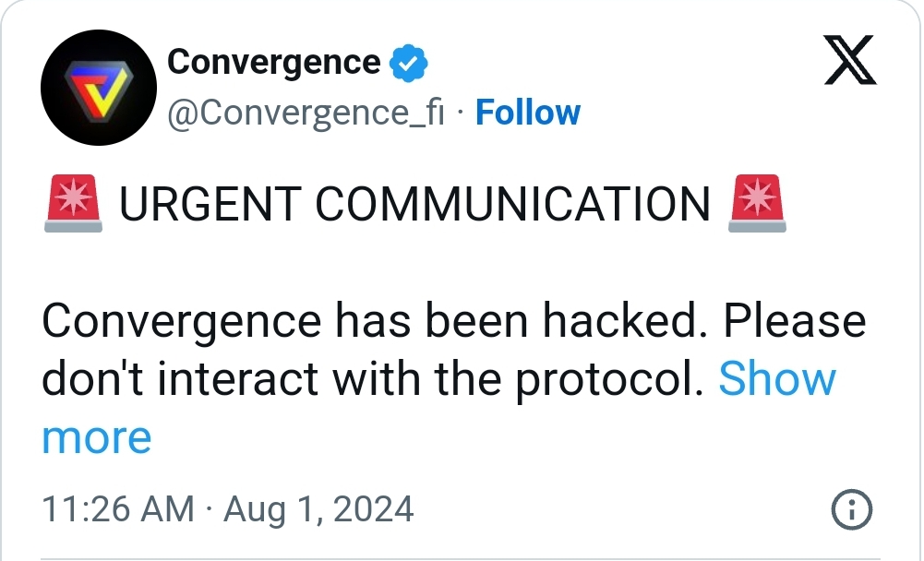
Task: Open the Convergence profile avatar
Action: click(99, 88)
